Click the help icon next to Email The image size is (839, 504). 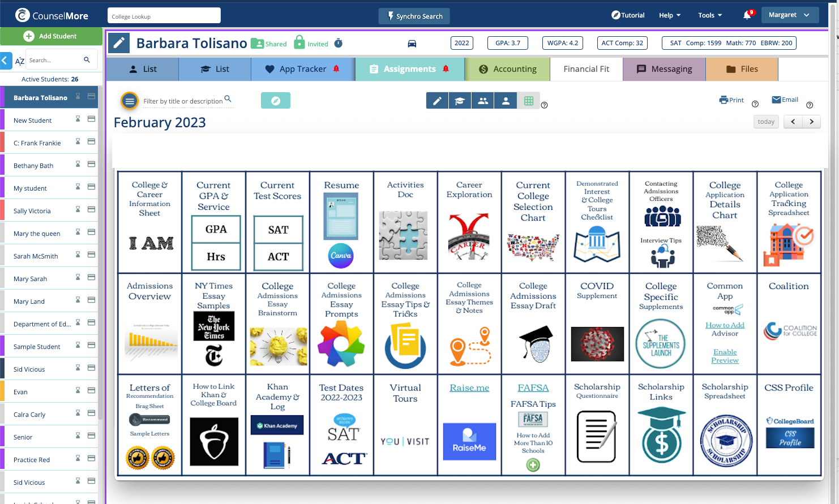(810, 105)
